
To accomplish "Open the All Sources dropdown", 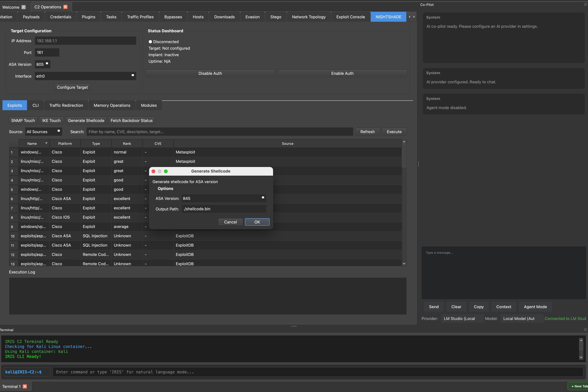I will tap(59, 131).
